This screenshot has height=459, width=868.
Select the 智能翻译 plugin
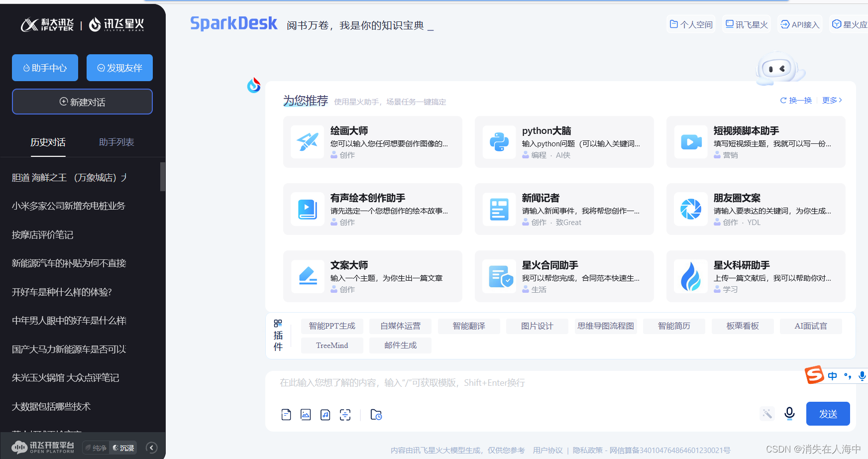coord(469,326)
